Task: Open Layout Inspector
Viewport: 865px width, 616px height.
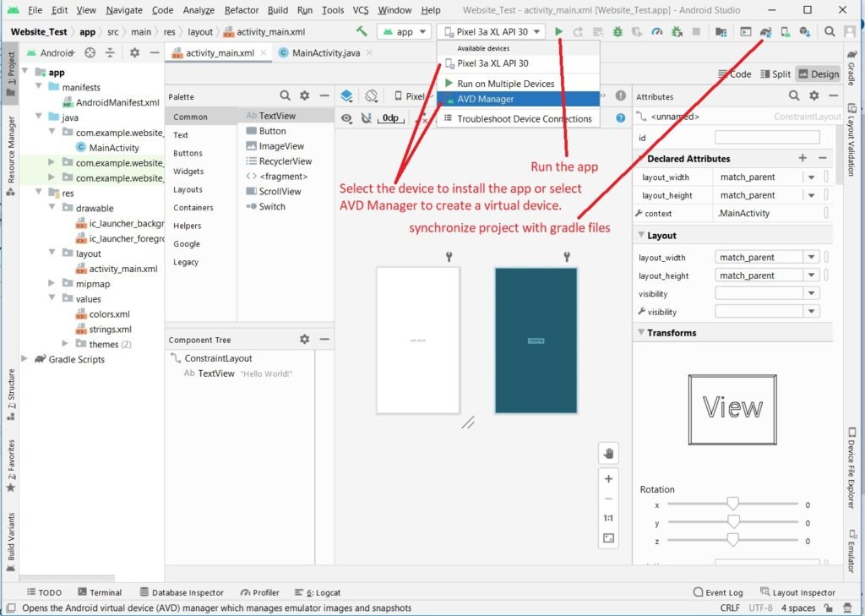Action: [x=797, y=592]
